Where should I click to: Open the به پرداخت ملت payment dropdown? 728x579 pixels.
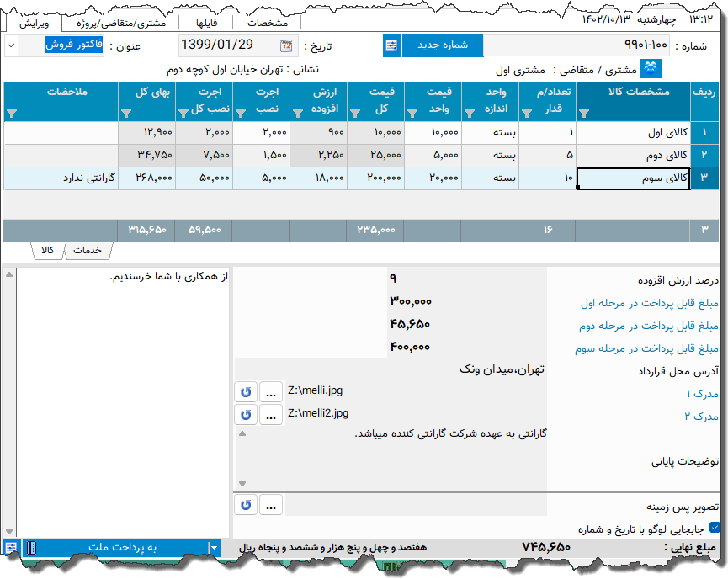(214, 549)
